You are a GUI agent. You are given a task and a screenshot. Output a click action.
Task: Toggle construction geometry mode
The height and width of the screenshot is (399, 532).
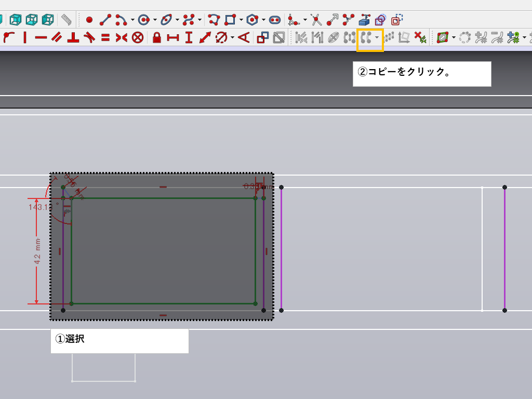[x=396, y=20]
